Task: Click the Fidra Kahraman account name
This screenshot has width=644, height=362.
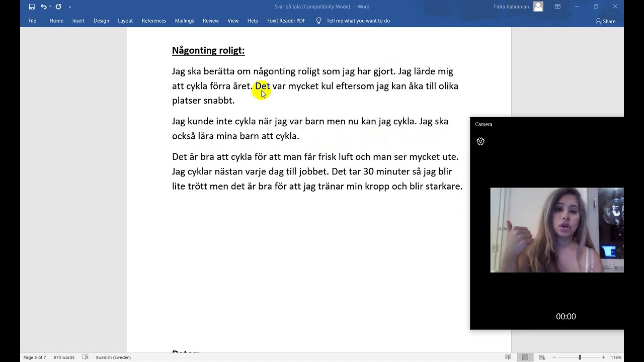Action: click(512, 7)
